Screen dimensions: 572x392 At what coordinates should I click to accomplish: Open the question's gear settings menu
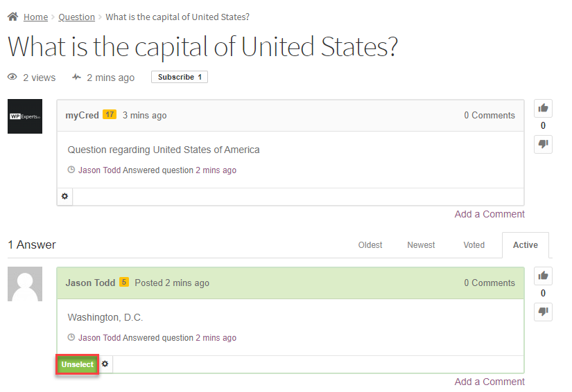(65, 197)
